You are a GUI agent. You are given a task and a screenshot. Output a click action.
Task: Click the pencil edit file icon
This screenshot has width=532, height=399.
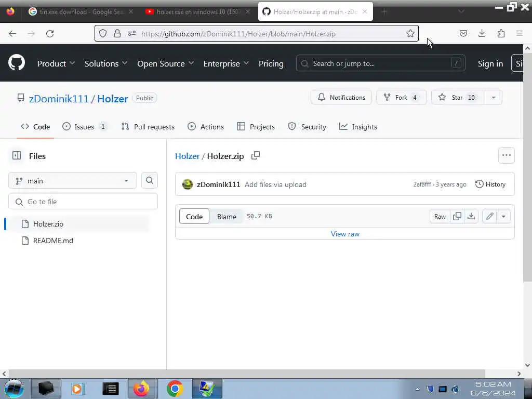click(489, 216)
